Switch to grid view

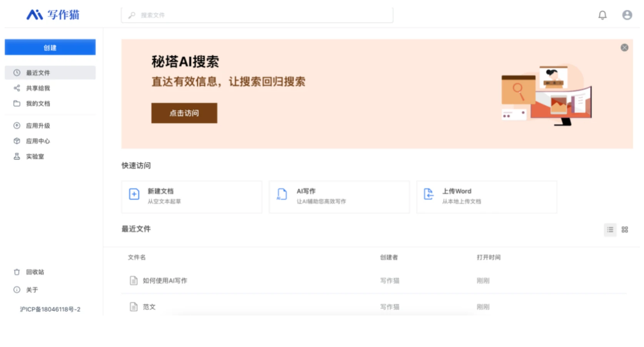pos(625,230)
